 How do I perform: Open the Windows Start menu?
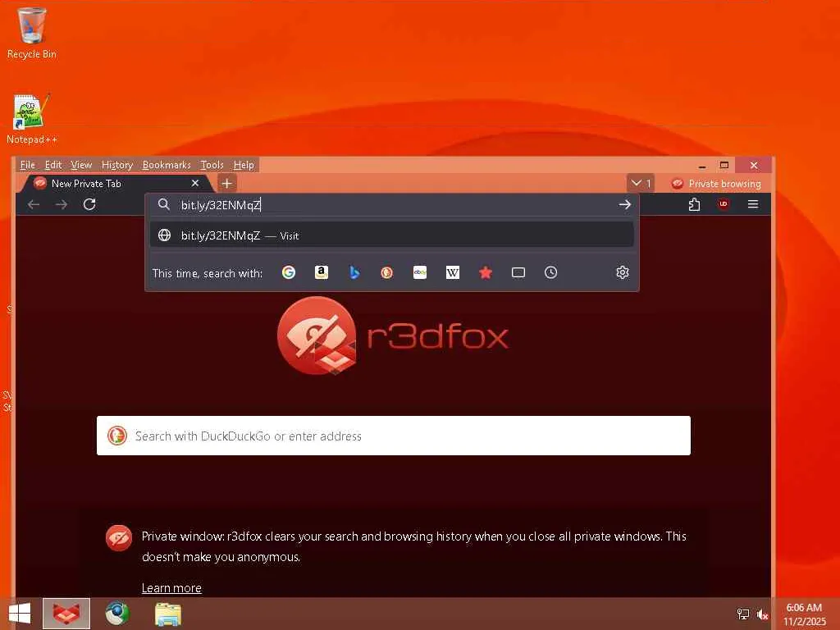tap(20, 614)
